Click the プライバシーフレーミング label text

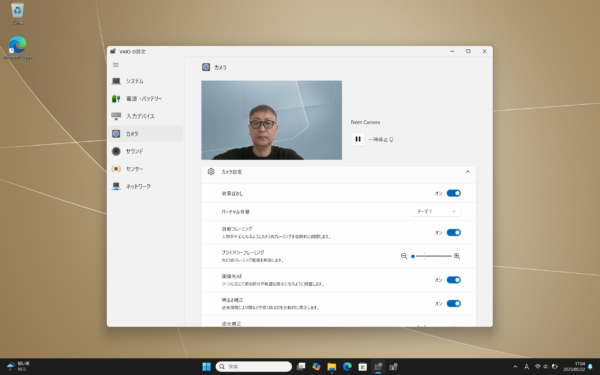tap(243, 253)
